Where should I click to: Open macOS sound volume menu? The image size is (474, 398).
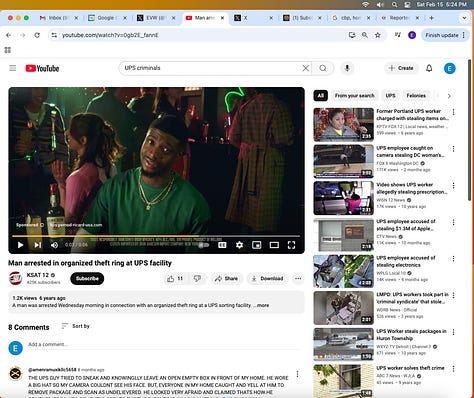[380, 4]
